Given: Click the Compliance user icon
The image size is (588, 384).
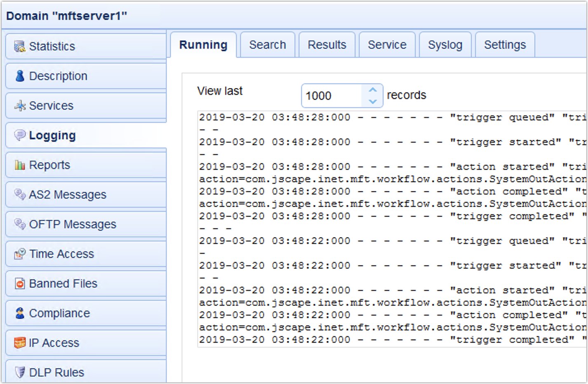Looking at the screenshot, I should pyautogui.click(x=19, y=313).
